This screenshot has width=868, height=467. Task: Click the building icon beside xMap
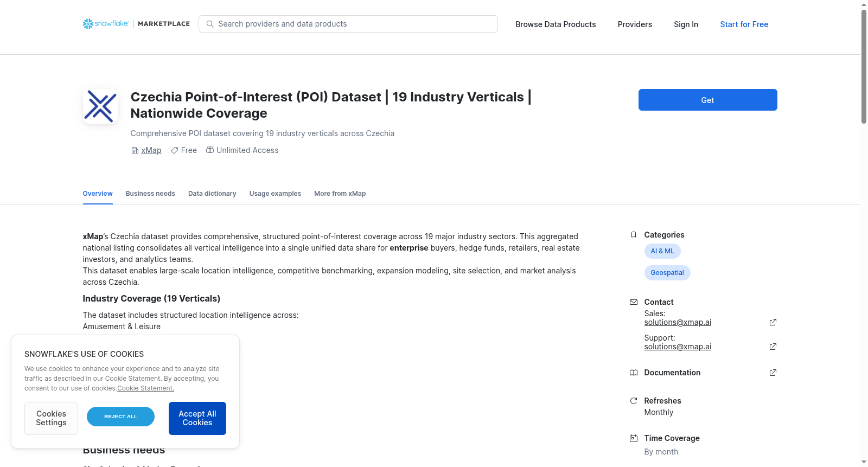click(135, 150)
